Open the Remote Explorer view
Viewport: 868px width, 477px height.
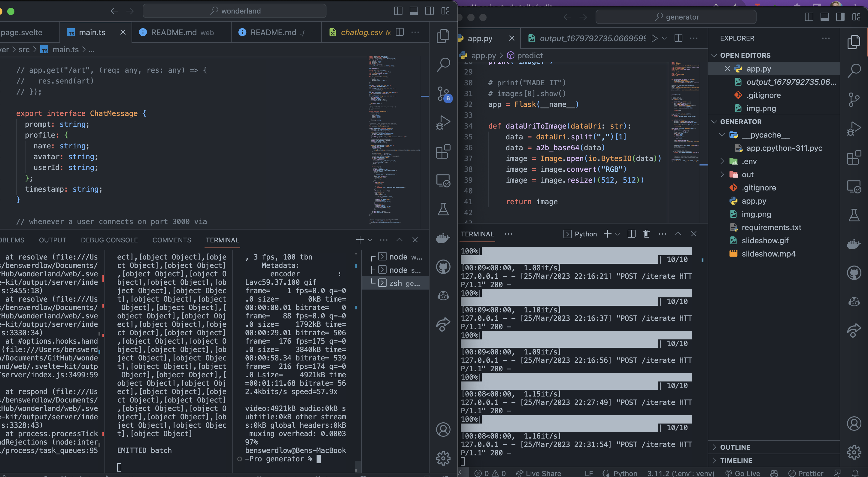443,180
